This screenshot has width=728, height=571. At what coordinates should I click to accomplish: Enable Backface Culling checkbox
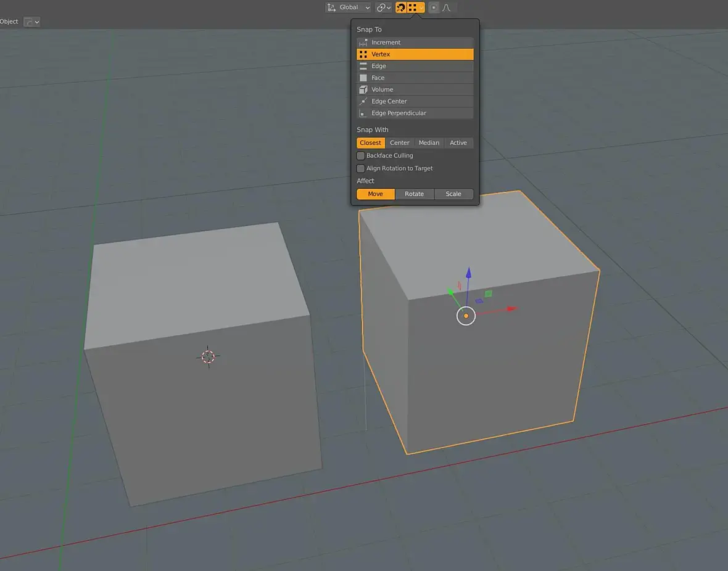click(x=361, y=155)
